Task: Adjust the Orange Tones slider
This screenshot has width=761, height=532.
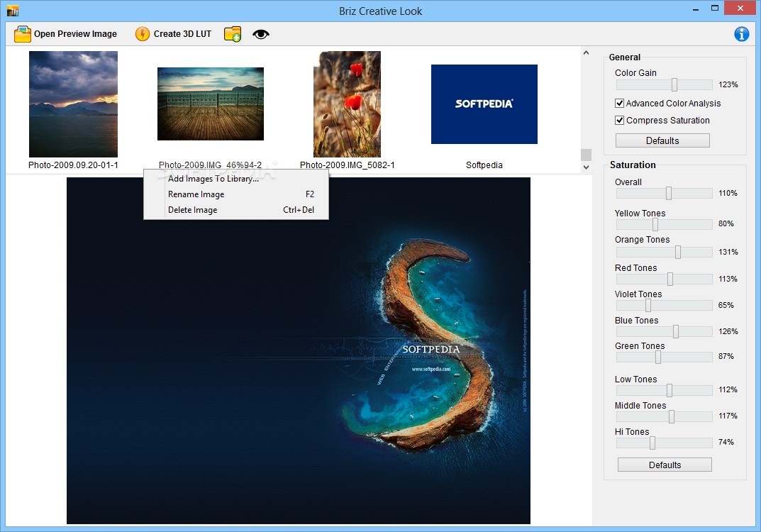Action: click(677, 252)
